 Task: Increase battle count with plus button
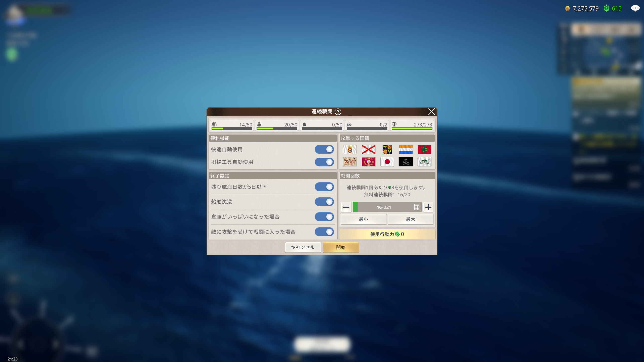point(428,207)
